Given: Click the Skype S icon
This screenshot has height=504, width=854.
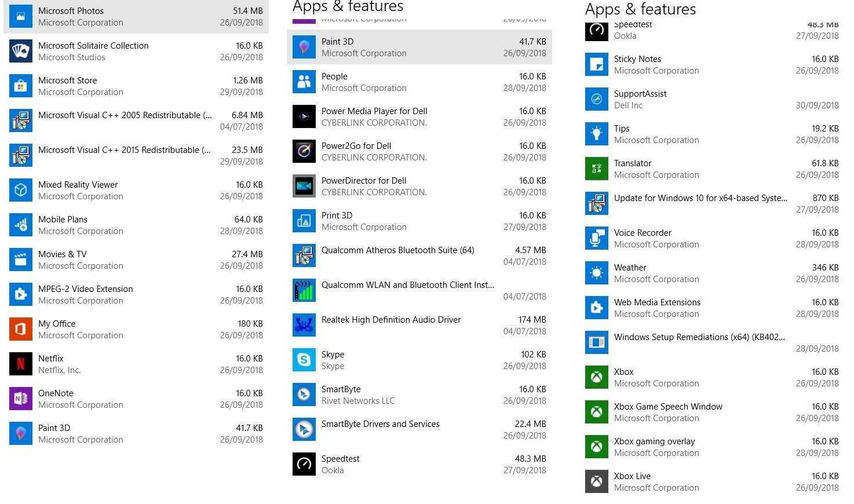Looking at the screenshot, I should tap(304, 360).
